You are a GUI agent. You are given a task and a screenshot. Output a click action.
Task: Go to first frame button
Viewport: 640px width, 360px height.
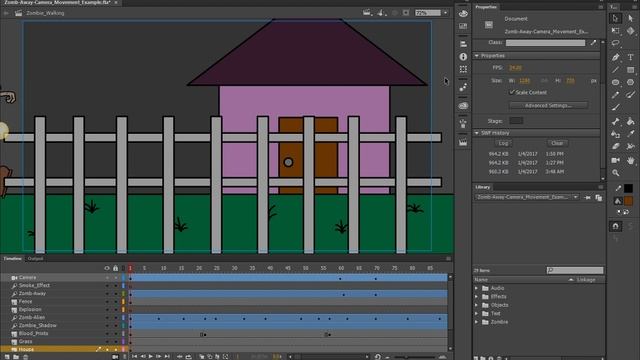coord(134,357)
